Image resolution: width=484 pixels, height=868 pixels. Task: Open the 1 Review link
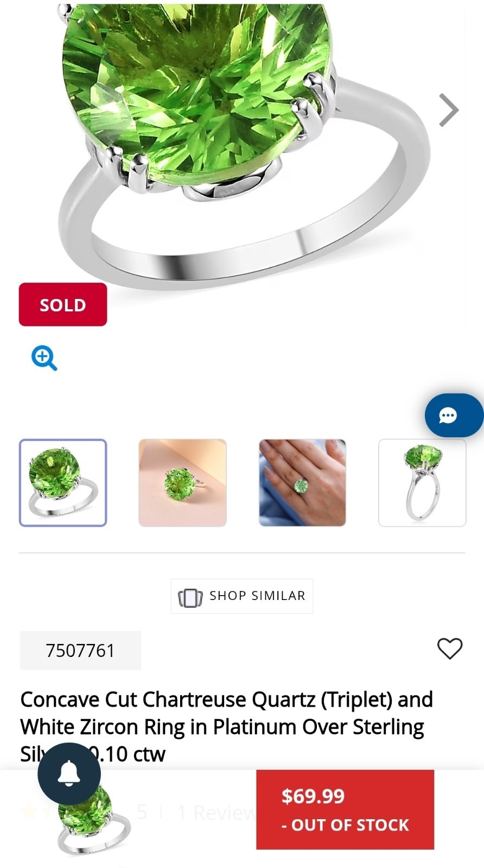pos(216,812)
